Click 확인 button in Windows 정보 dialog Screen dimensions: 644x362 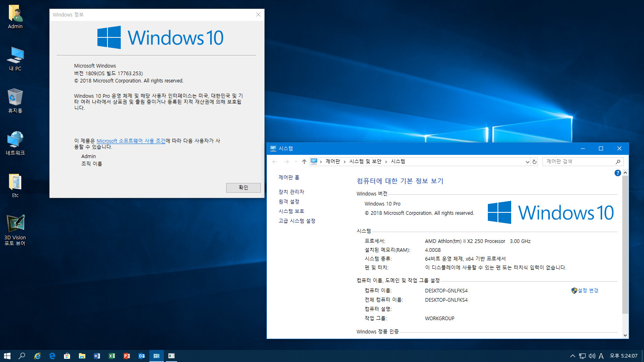point(244,188)
